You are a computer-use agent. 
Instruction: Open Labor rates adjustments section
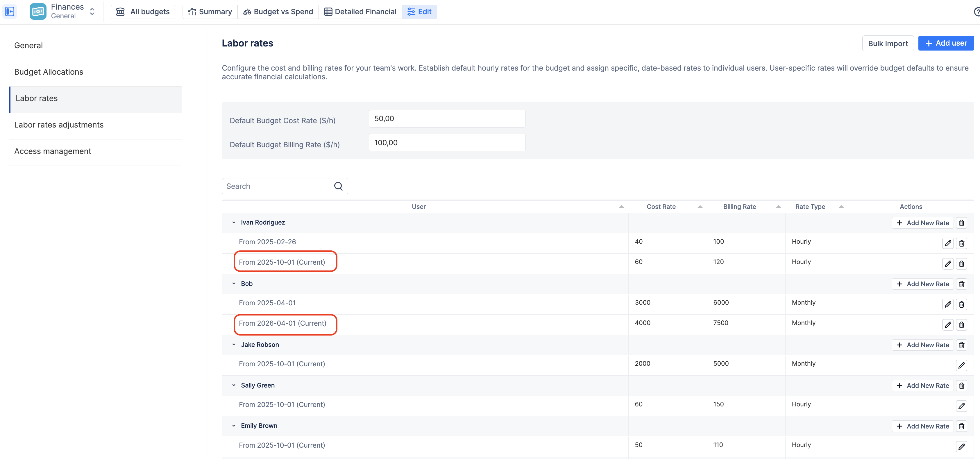pos(59,125)
